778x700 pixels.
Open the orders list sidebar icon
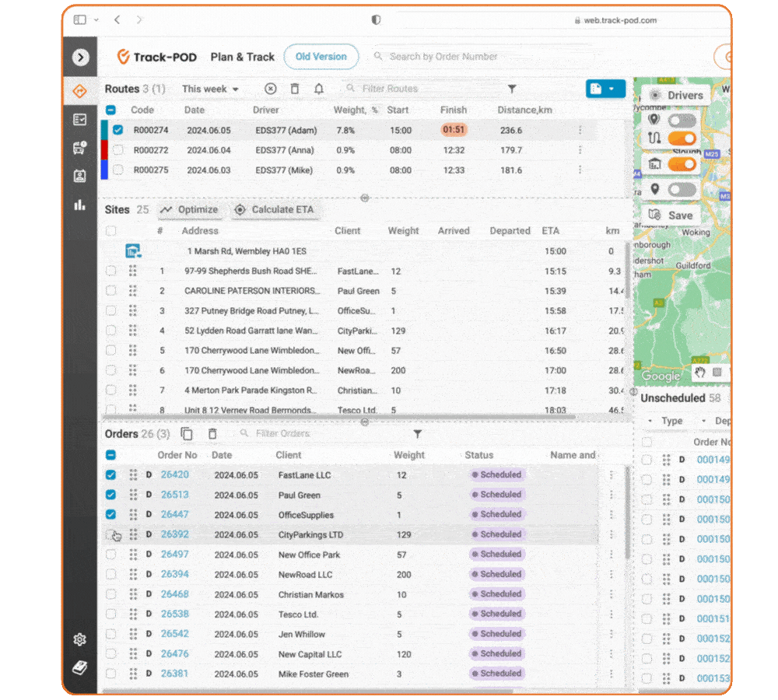point(80,120)
